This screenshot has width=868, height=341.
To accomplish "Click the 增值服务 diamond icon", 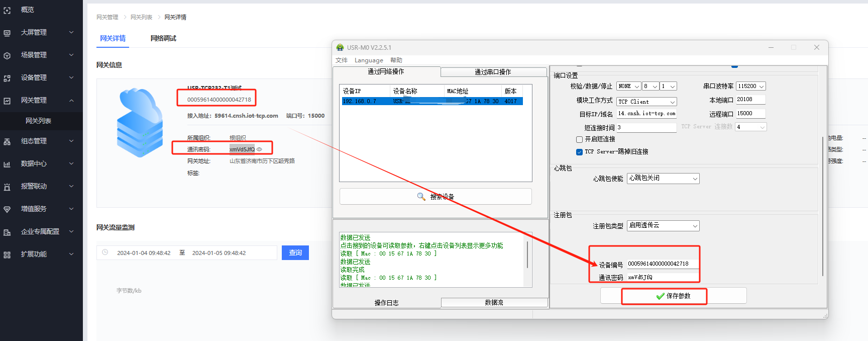I will pyautogui.click(x=7, y=209).
